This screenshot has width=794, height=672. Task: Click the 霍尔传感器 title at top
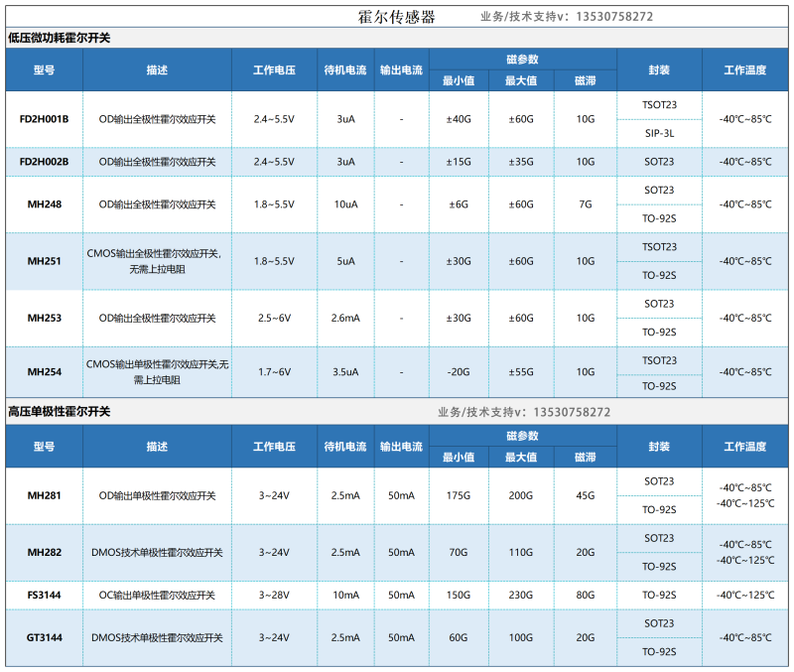396,17
